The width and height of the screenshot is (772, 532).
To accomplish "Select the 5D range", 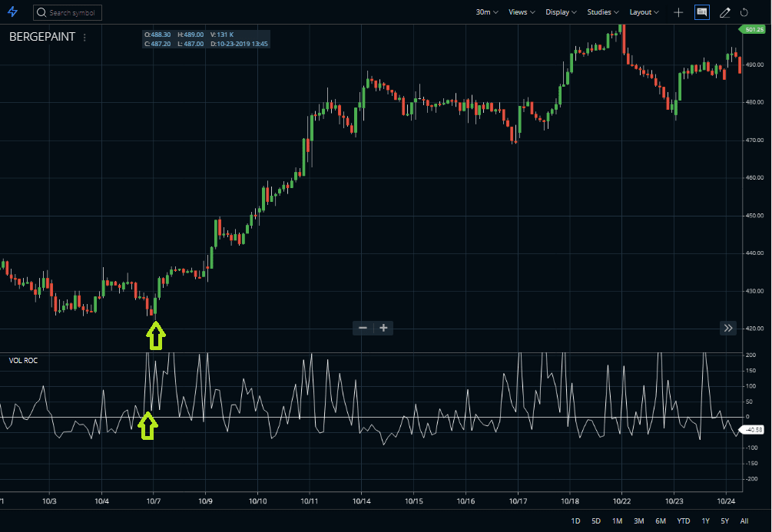I will coord(596,520).
